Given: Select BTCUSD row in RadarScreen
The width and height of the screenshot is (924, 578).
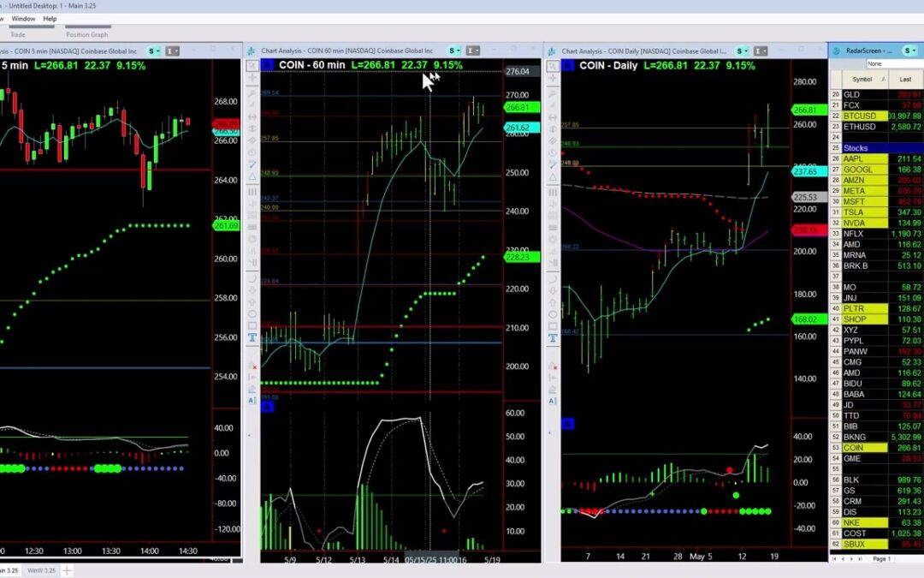Looking at the screenshot, I should click(876, 116).
